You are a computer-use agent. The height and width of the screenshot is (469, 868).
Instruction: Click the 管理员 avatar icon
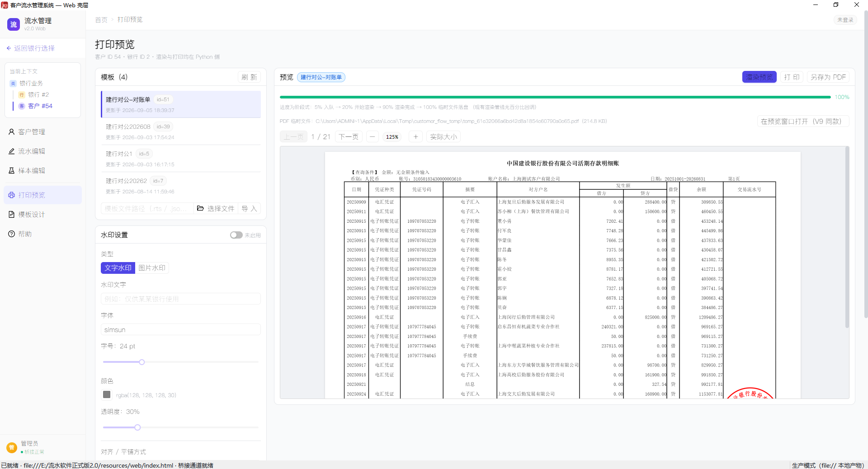tap(12, 447)
